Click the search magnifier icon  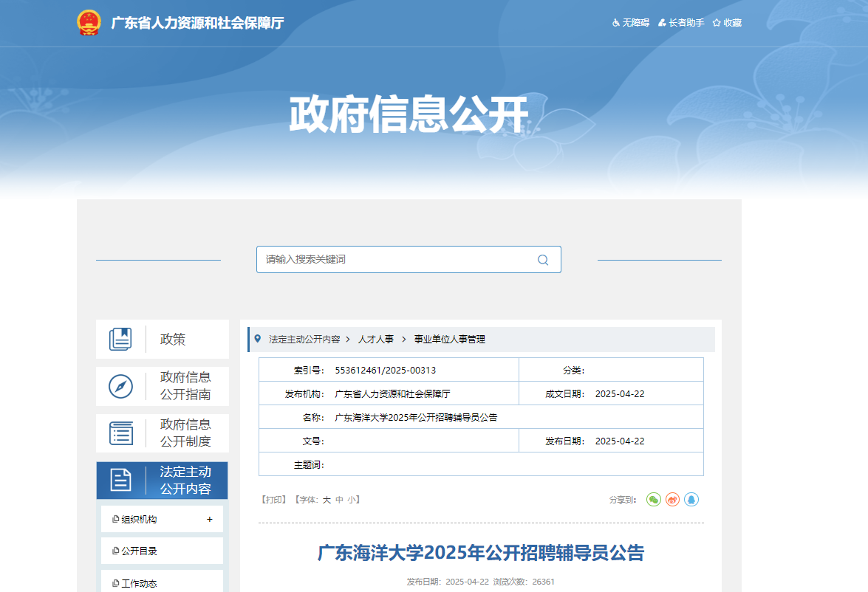coord(543,260)
